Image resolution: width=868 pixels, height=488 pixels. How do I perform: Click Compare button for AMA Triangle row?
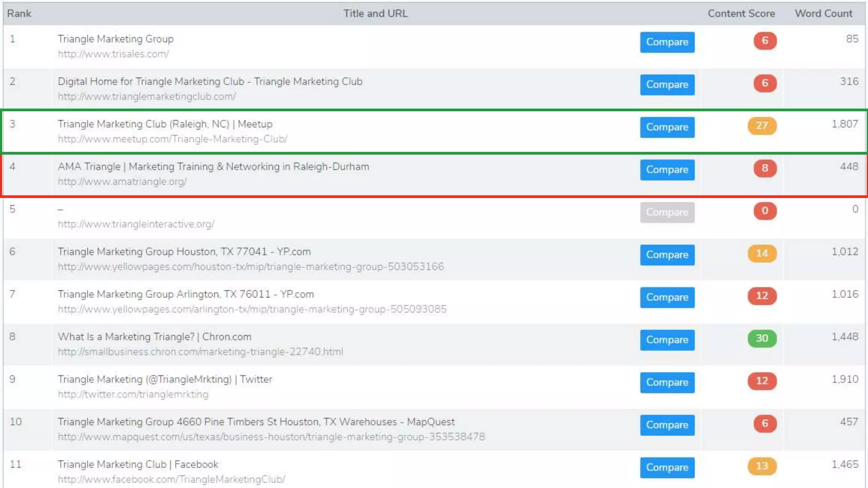667,170
